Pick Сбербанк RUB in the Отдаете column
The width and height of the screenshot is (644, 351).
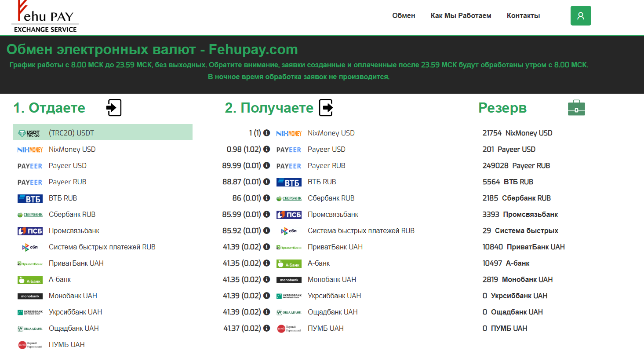point(103,214)
